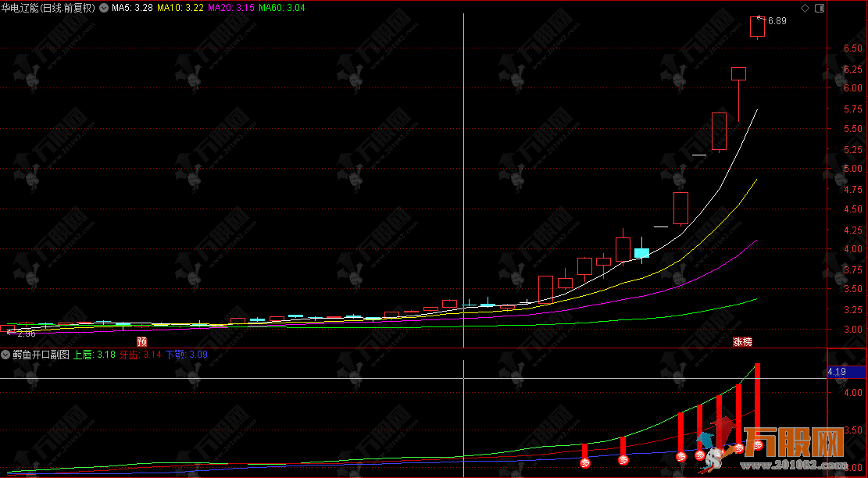Click the leftmost 多 signal icon in subchart
The height and width of the screenshot is (478, 868).
[x=584, y=461]
